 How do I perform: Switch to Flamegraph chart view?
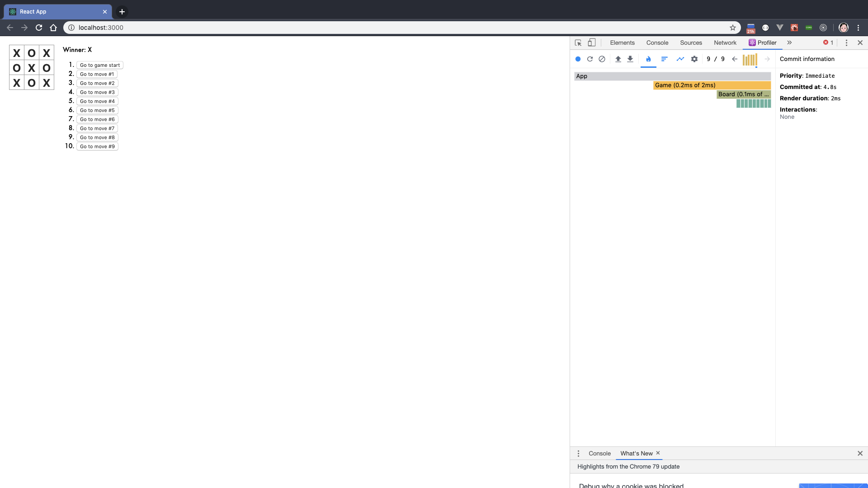coord(648,59)
